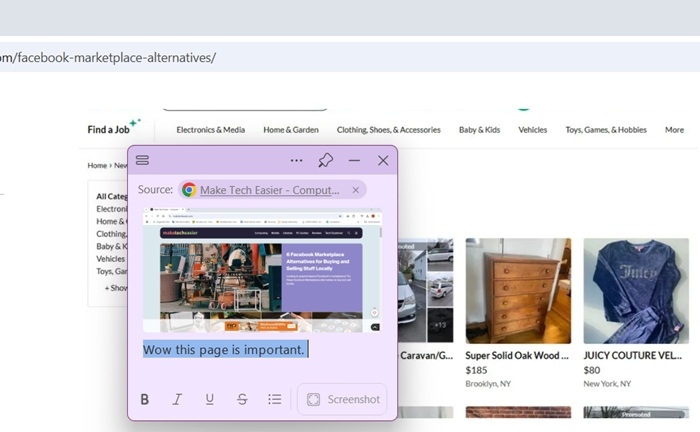Insert a bulleted list in the note
This screenshot has width=700, height=432.
tap(275, 399)
